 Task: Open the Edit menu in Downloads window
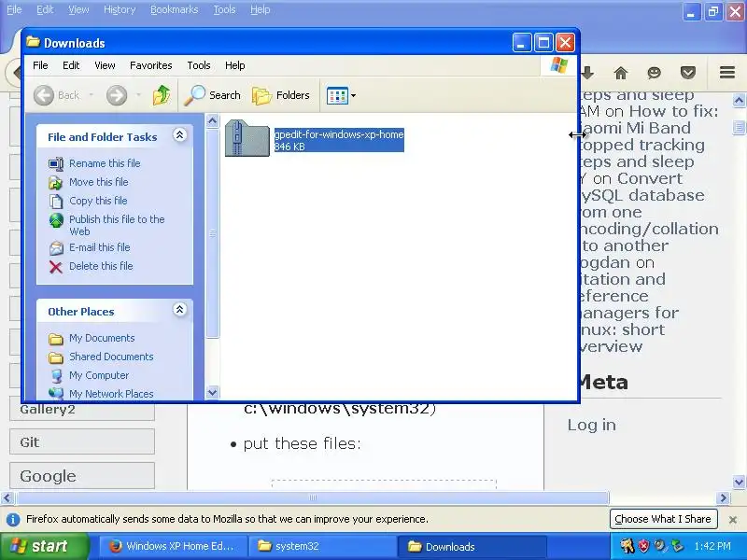(71, 65)
